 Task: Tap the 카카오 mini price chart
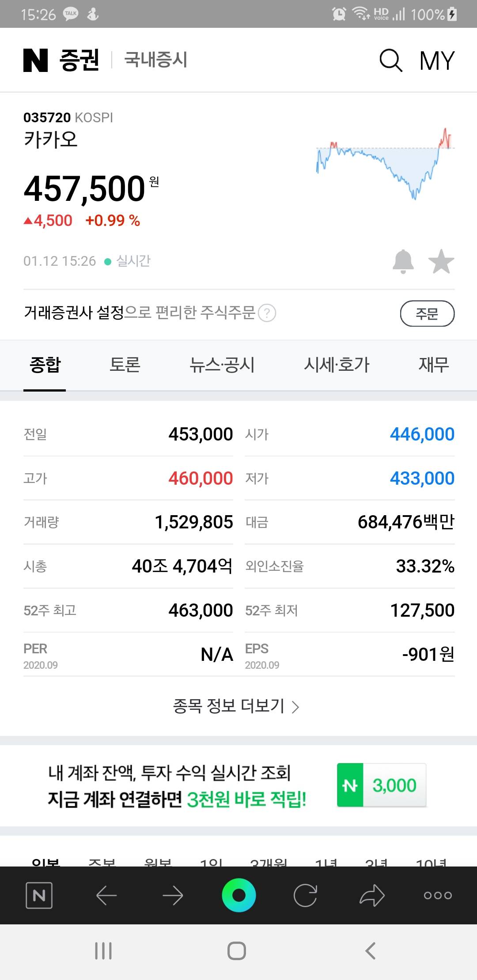click(x=385, y=163)
